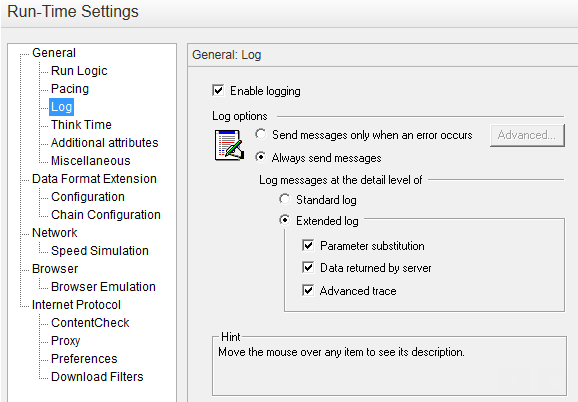Toggle the Enable logging checkbox

(x=218, y=90)
